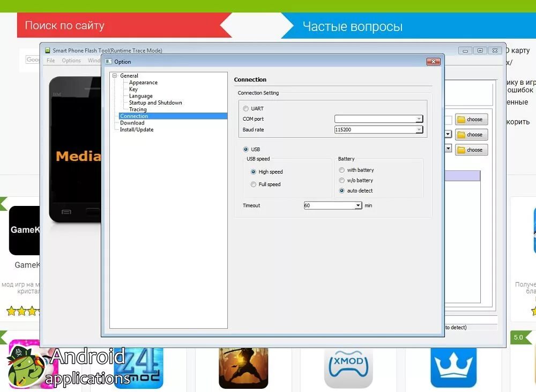
Task: Close the Smart Phone Flash Tool window
Action: [495, 50]
